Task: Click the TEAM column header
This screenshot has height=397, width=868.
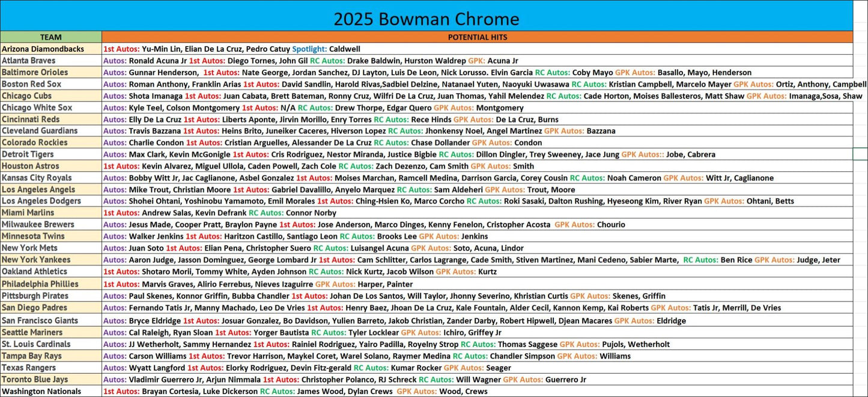Action: click(x=51, y=37)
